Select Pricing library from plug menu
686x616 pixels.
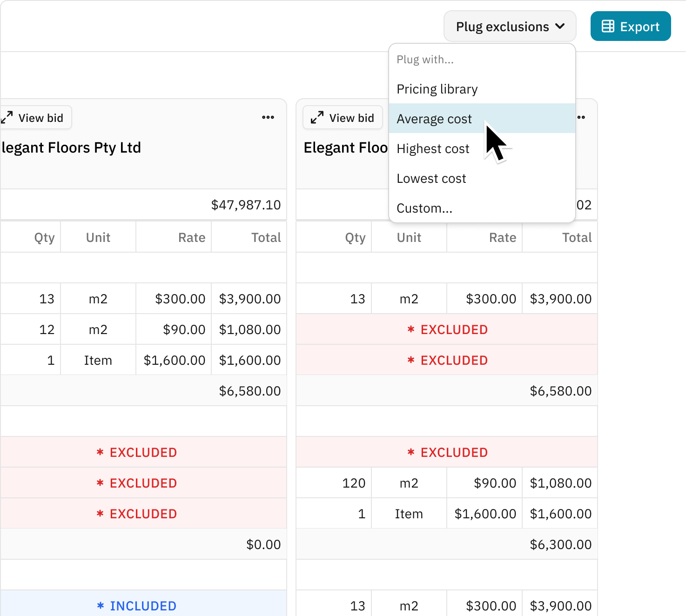point(437,89)
